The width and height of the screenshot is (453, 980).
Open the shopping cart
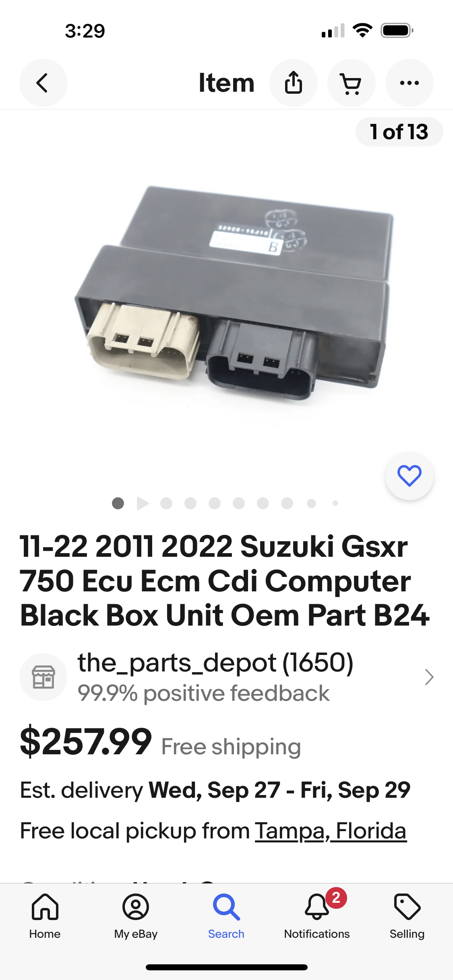pos(352,83)
